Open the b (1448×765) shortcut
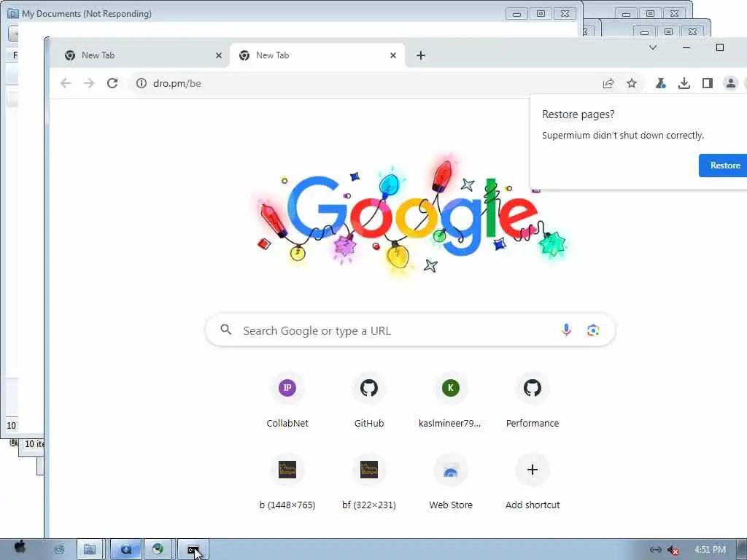This screenshot has height=560, width=747. (287, 483)
